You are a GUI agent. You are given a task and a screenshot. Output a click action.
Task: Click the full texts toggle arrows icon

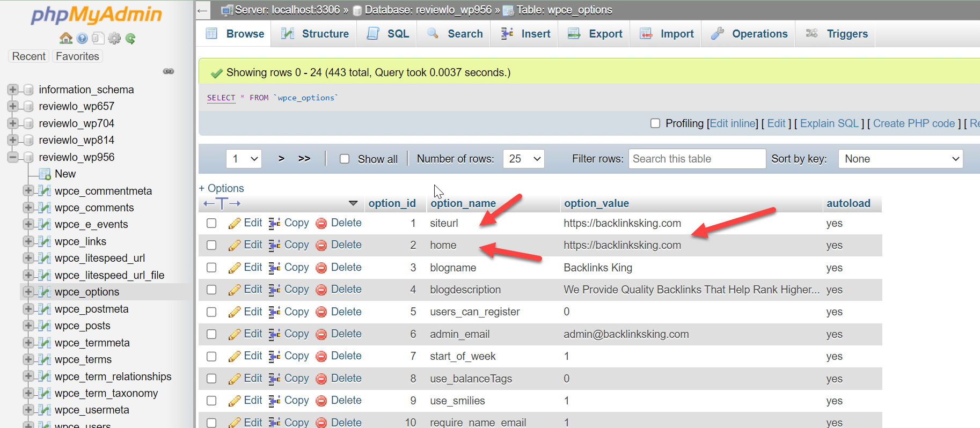[222, 203]
